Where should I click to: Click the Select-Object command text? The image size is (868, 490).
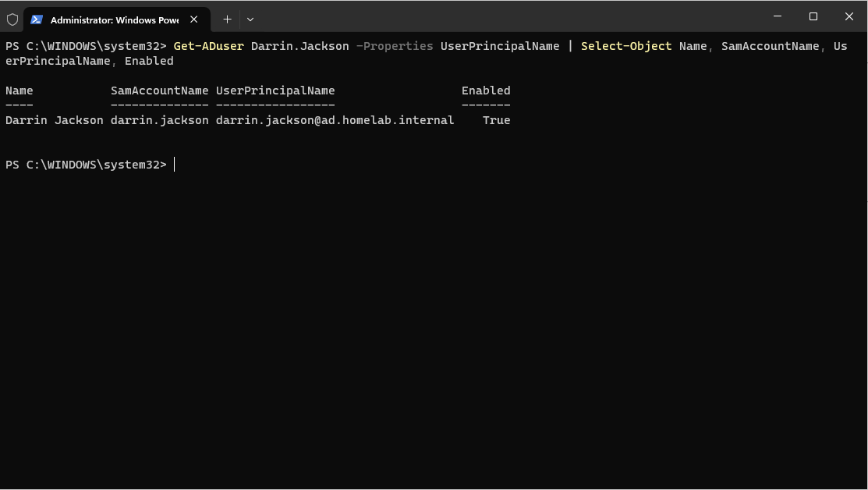click(626, 46)
